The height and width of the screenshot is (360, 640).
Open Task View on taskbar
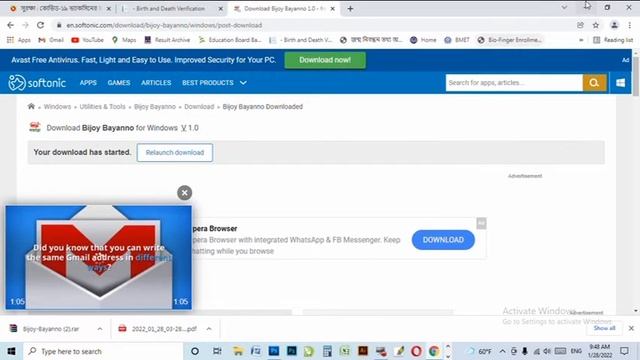coord(217,351)
